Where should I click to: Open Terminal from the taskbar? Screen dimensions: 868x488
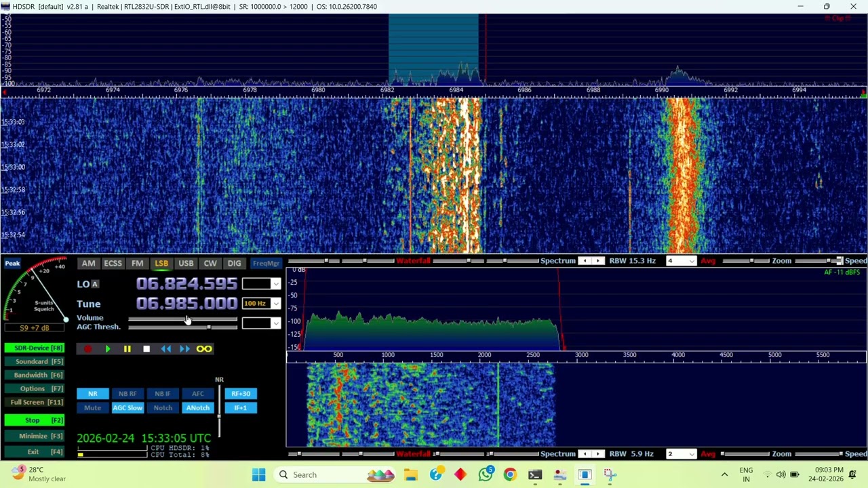(x=535, y=474)
